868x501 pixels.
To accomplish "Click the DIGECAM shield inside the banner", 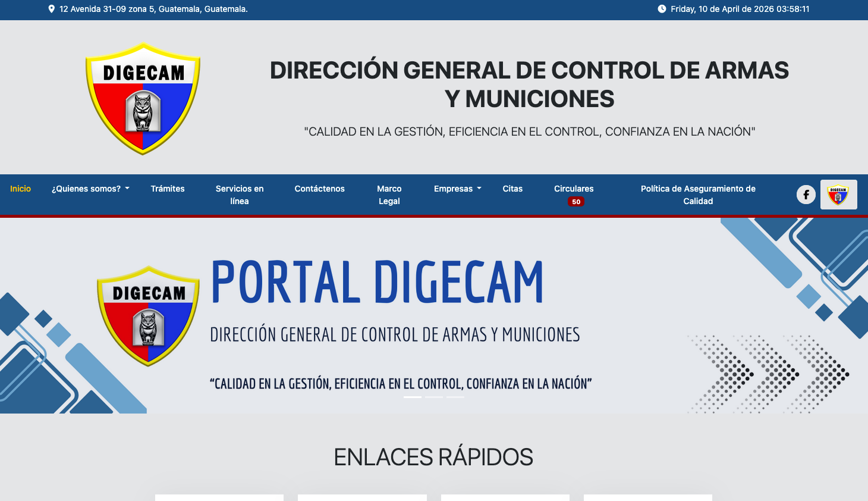I will pos(148,316).
